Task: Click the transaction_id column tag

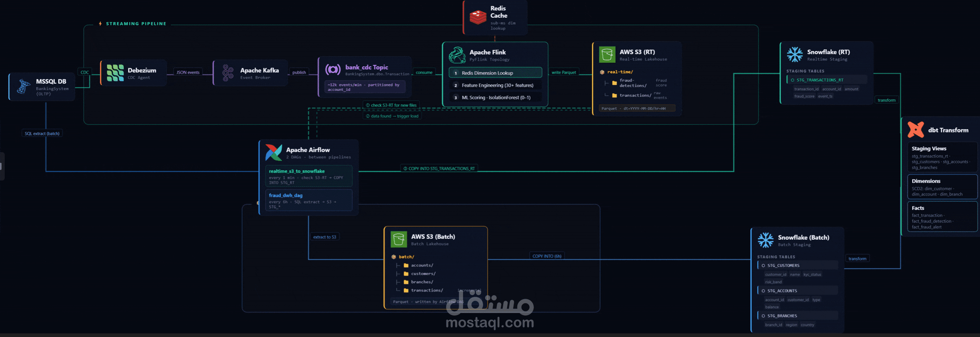Action: 806,89
